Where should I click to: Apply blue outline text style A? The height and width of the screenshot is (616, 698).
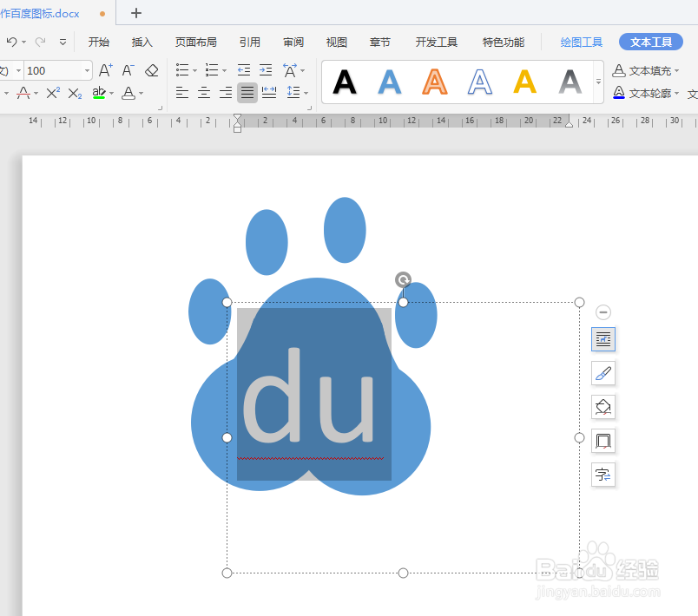[480, 82]
